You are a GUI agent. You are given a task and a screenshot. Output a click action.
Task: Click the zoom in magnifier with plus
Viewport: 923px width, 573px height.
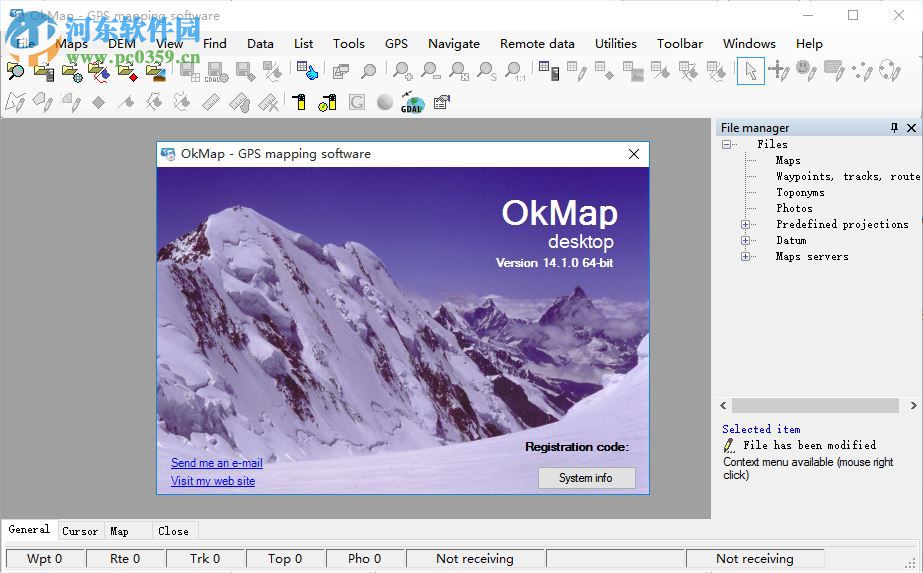403,71
